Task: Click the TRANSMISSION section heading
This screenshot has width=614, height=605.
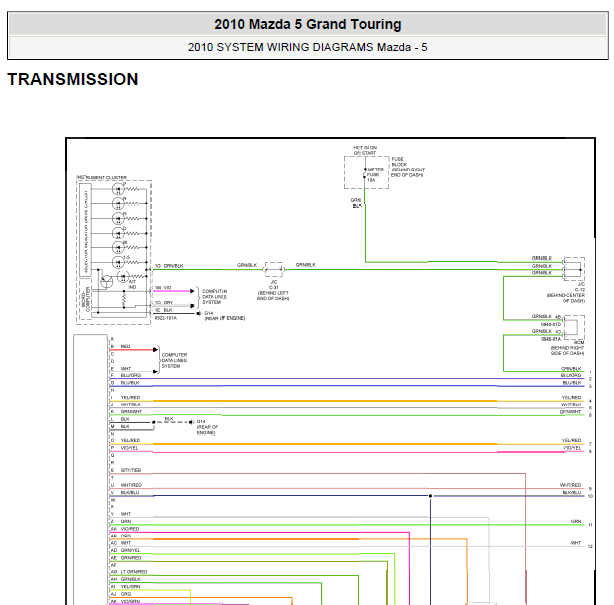Action: (x=73, y=79)
